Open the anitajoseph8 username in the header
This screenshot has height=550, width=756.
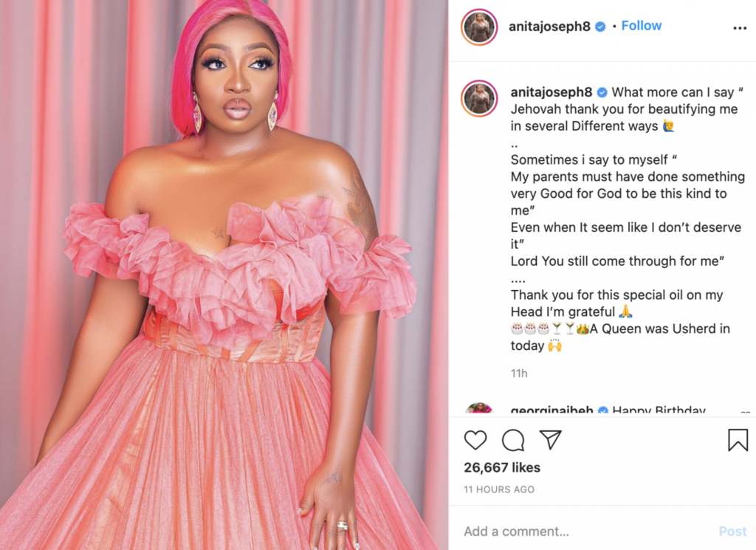(549, 26)
